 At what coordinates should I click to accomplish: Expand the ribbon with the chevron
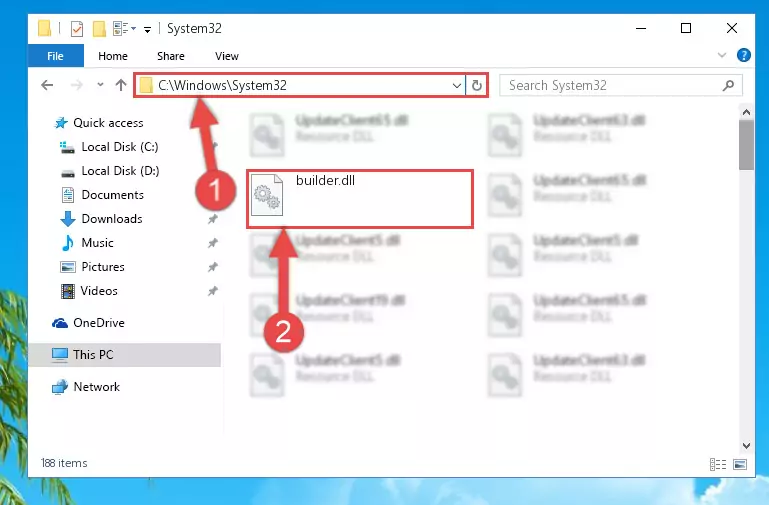(721, 55)
